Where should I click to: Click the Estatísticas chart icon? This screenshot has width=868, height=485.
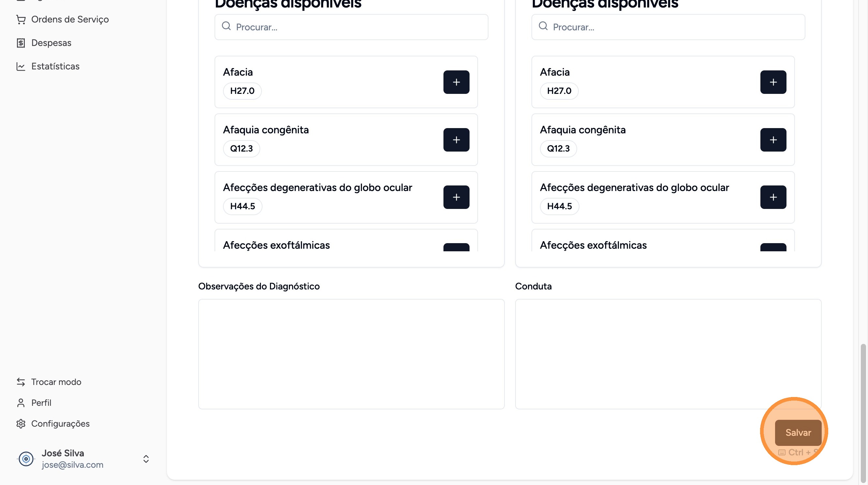coord(21,66)
